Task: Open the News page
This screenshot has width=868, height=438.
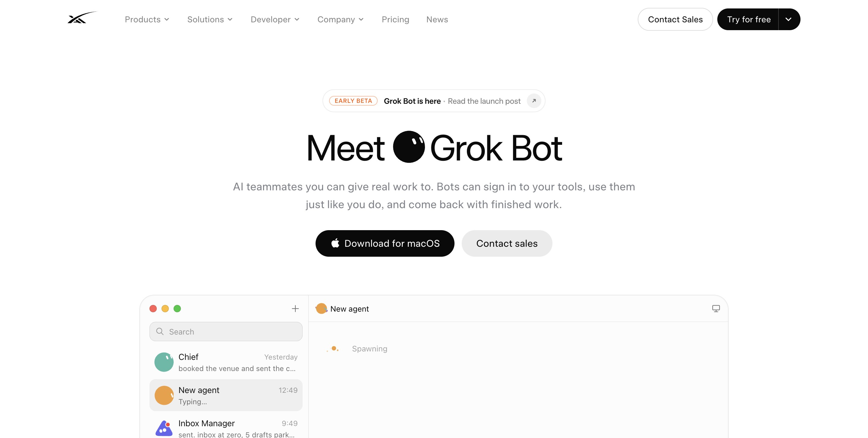Action: click(x=437, y=20)
